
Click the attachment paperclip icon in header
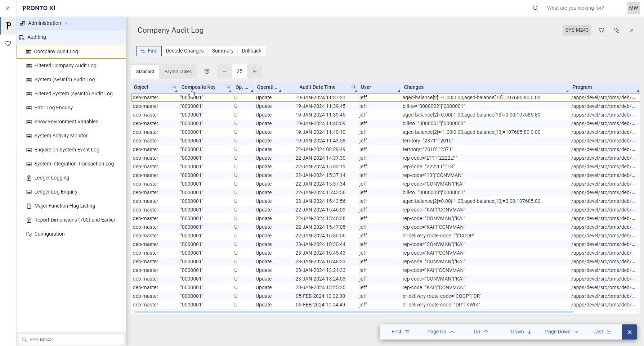click(616, 30)
